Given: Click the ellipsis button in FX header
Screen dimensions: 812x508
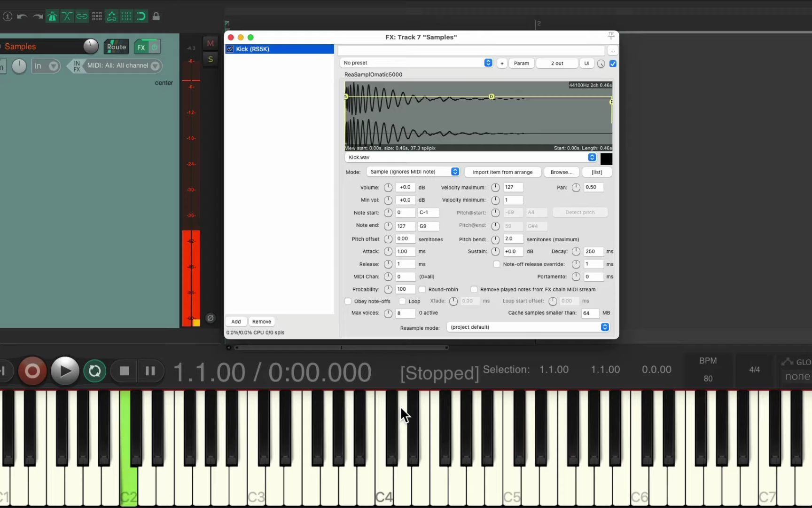Looking at the screenshot, I should pyautogui.click(x=612, y=50).
